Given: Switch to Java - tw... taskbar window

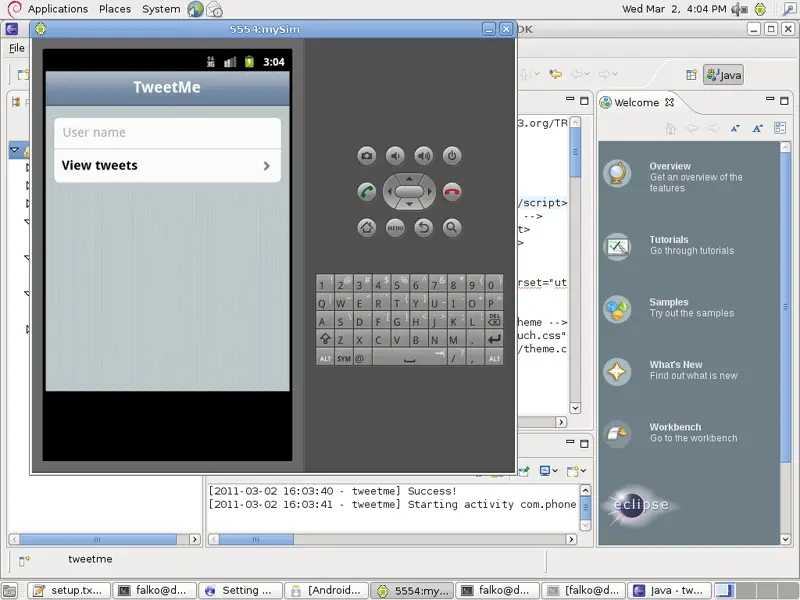Looking at the screenshot, I should click(x=670, y=590).
